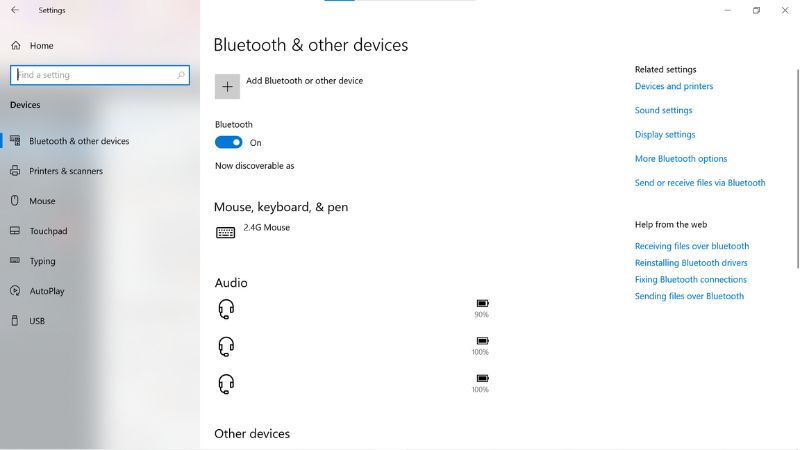Click the search magnifier icon

[180, 75]
